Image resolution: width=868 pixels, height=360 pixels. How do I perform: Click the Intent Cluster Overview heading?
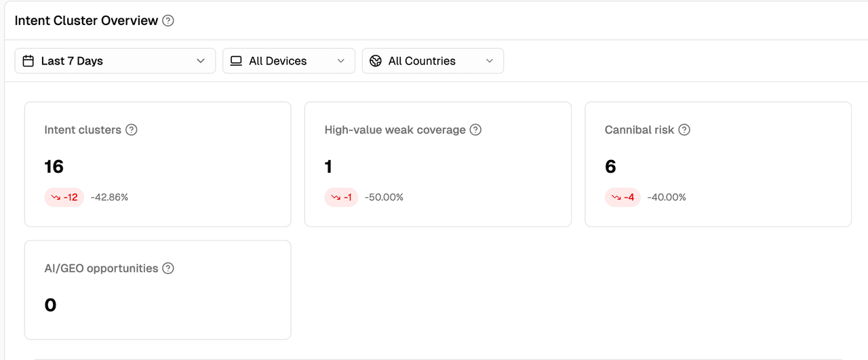(86, 20)
